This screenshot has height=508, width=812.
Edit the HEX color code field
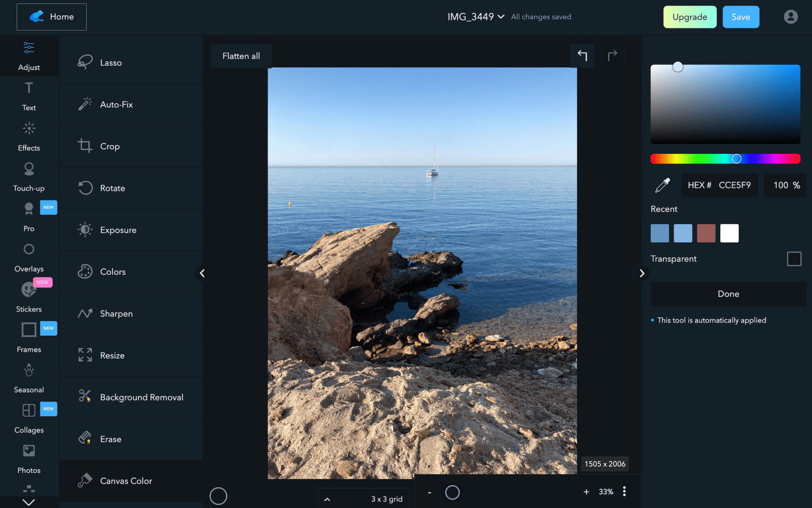[x=720, y=185]
